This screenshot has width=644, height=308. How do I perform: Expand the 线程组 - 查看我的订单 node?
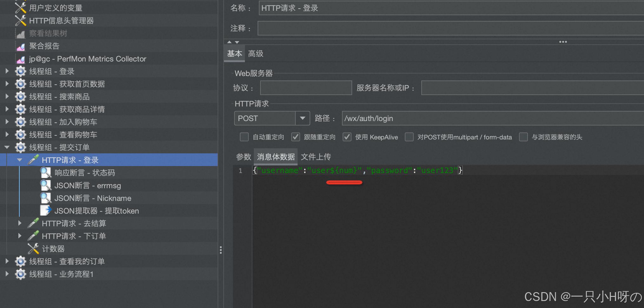tap(7, 261)
